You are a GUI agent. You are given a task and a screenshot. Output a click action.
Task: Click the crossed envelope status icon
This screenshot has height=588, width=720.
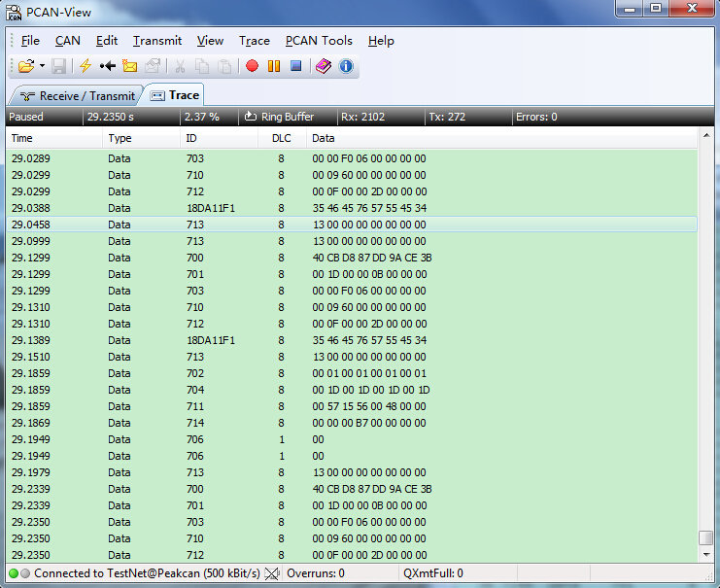tap(272, 573)
